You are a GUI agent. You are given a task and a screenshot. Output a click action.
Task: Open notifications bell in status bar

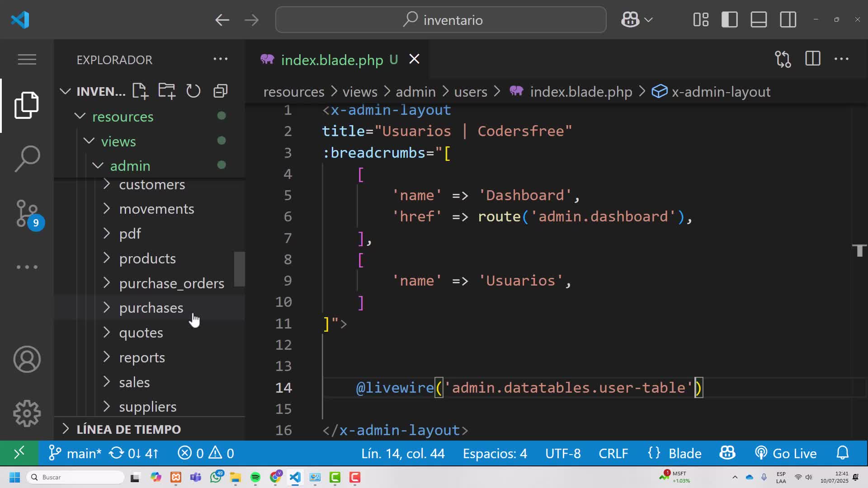[843, 453]
